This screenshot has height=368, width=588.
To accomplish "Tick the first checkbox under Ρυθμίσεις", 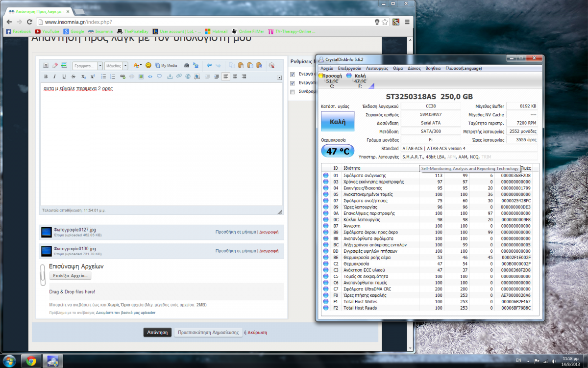I will click(x=293, y=74).
